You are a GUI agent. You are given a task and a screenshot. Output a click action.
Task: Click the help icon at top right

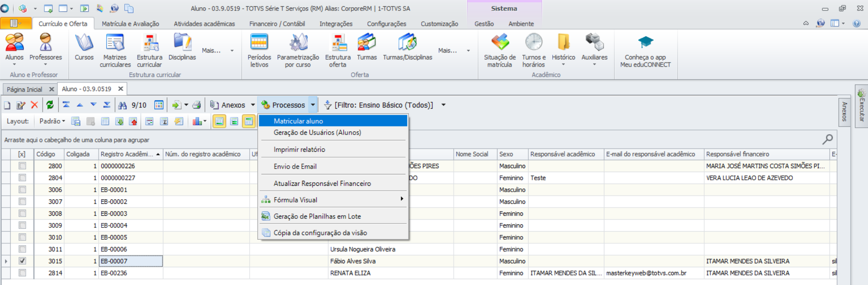[857, 24]
